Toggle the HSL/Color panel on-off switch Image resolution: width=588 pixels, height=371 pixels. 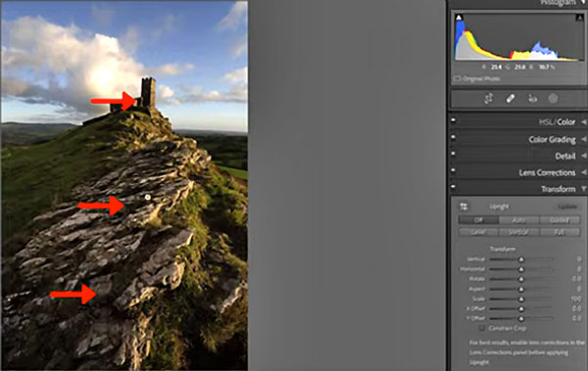point(454,120)
